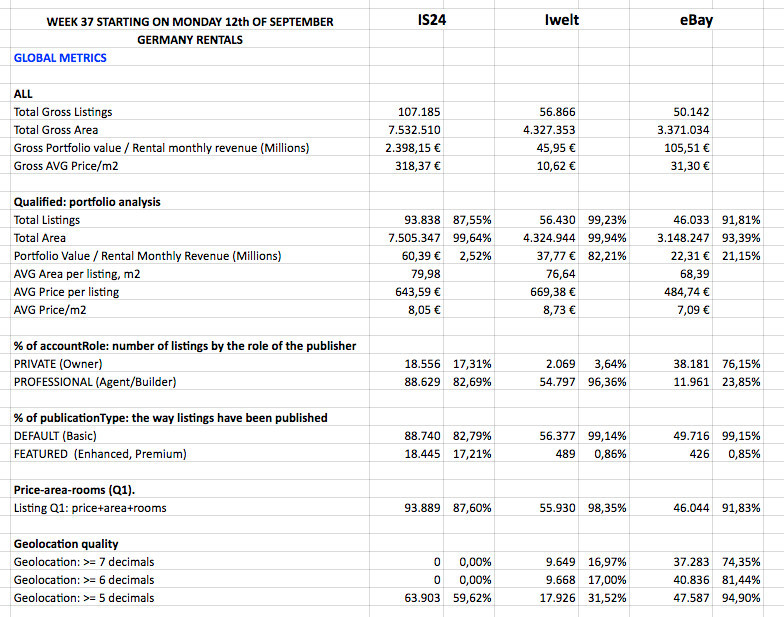The image size is (784, 617).
Task: Select the 'GLOBAL METRICS' blue heading cell
Action: pyautogui.click(x=60, y=58)
